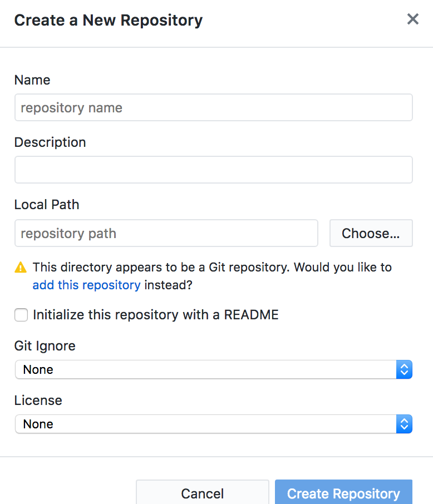433x504 pixels.
Task: Focus the Description text field
Action: (x=214, y=170)
